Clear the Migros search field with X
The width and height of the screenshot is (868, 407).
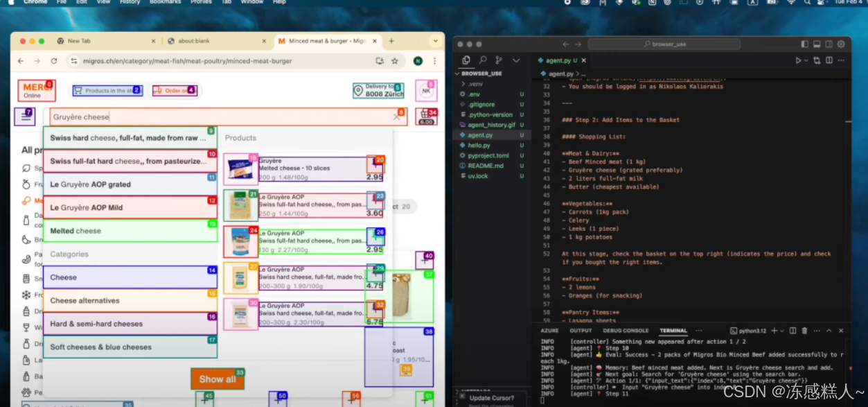[x=397, y=116]
